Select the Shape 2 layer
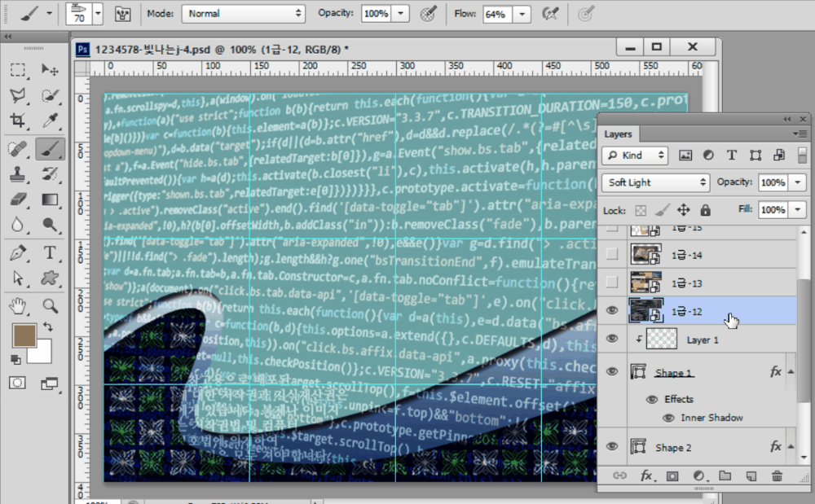815x504 pixels. tap(697, 447)
